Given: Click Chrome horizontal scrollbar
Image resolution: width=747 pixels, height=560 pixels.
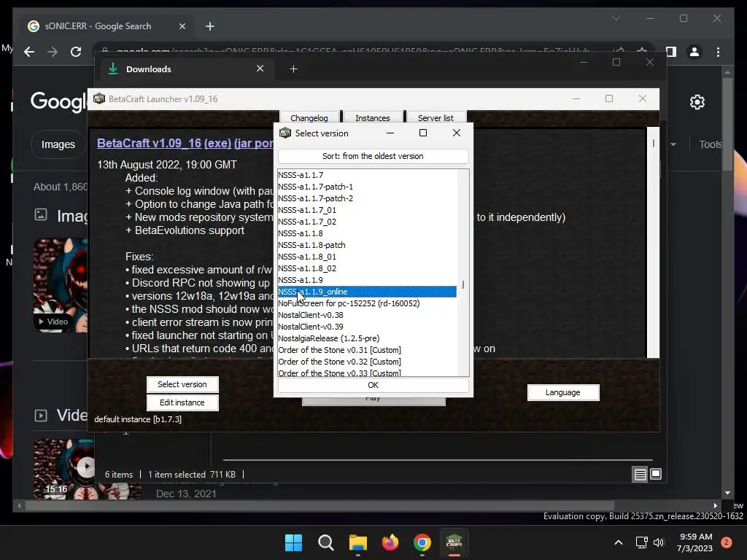Looking at the screenshot, I should pyautogui.click(x=320, y=506).
